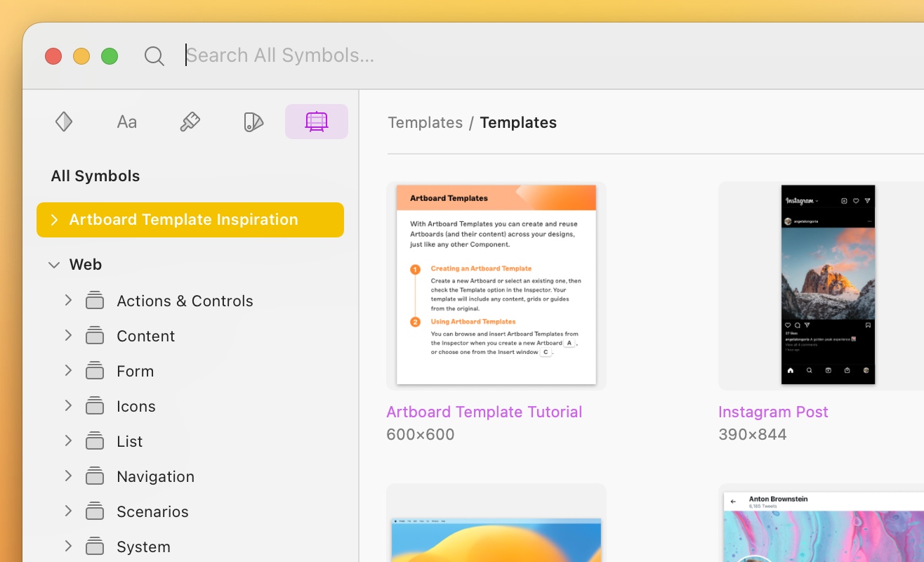
Task: Switch to the Symbols tab icon
Action: coord(63,121)
